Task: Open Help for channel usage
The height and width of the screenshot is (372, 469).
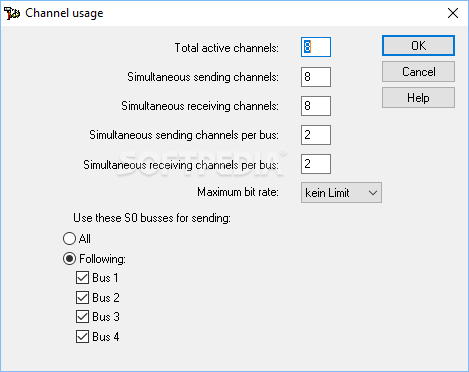Action: pyautogui.click(x=418, y=98)
